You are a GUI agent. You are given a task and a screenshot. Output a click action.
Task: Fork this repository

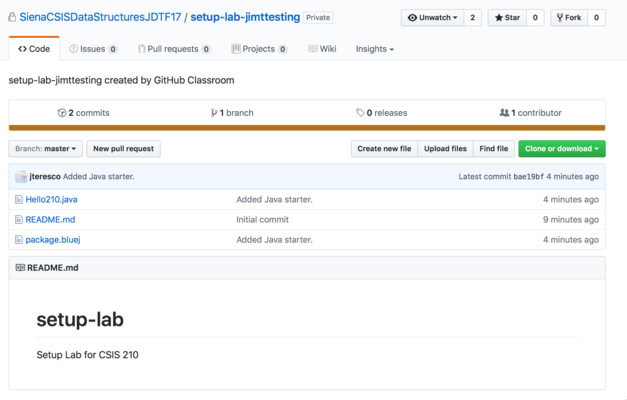click(569, 18)
